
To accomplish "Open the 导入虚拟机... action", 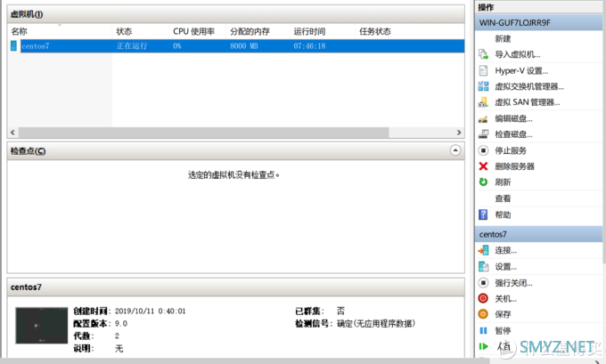I will point(518,54).
